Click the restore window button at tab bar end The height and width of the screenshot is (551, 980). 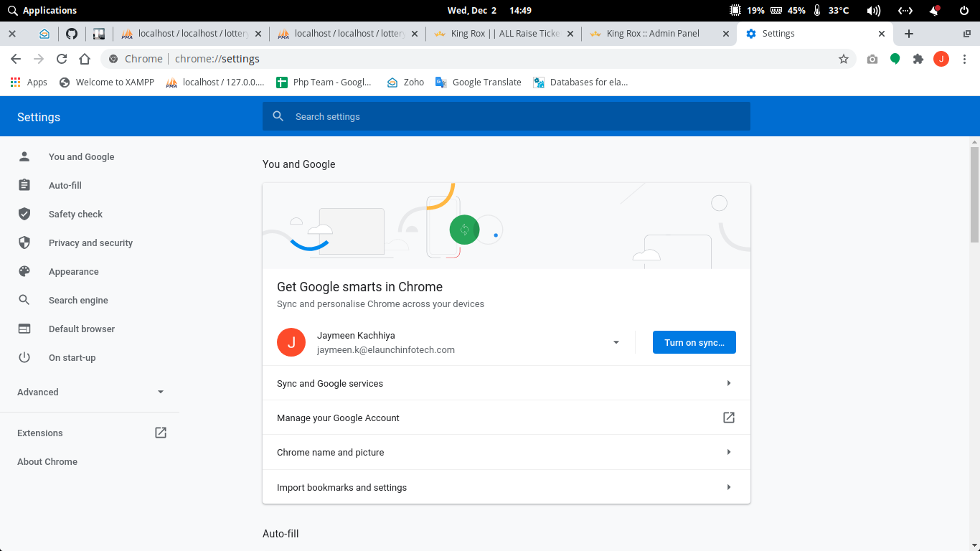pos(966,34)
